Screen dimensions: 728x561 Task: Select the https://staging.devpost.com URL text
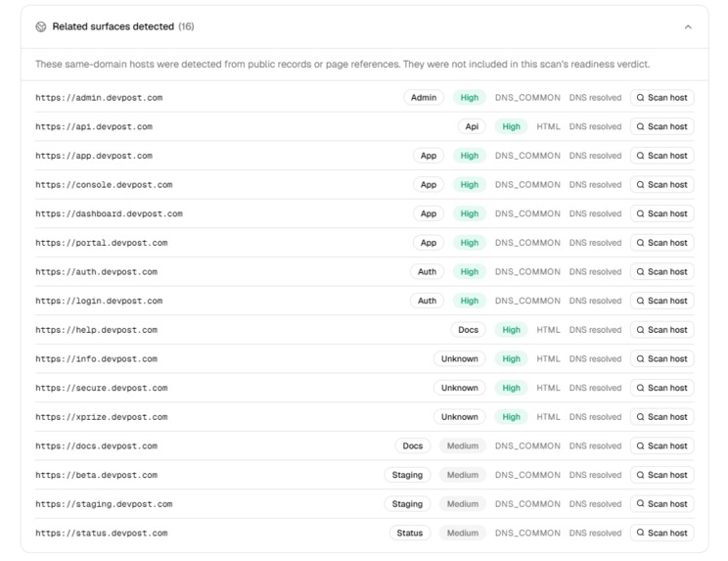pyautogui.click(x=104, y=504)
